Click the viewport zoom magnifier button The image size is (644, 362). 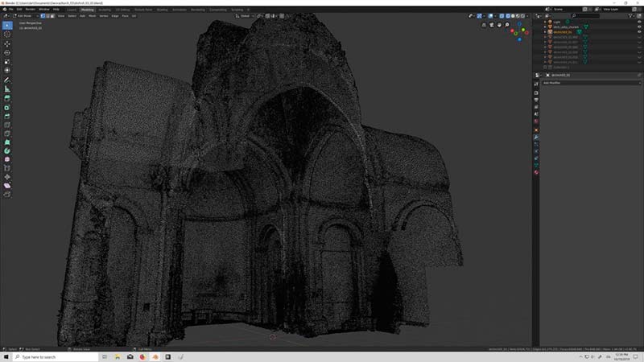[507, 25]
